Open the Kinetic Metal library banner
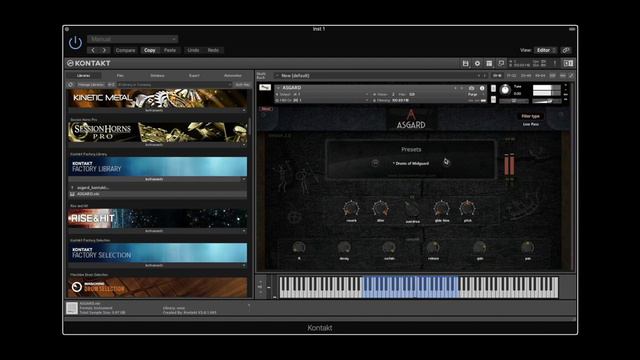The image size is (640, 360). [157, 98]
